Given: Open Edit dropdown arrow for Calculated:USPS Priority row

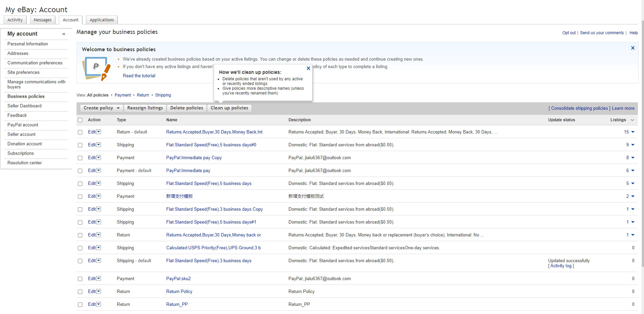Looking at the screenshot, I should (x=99, y=248).
